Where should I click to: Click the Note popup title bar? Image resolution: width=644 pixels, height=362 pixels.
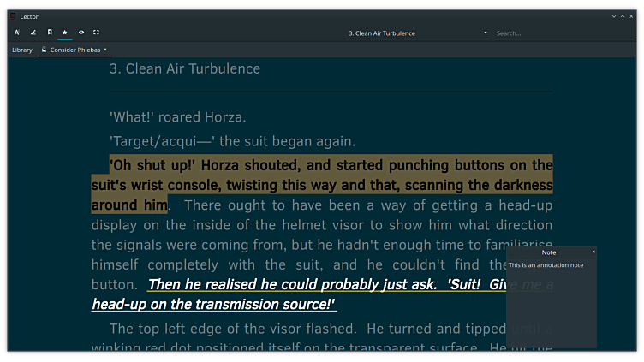point(548,252)
